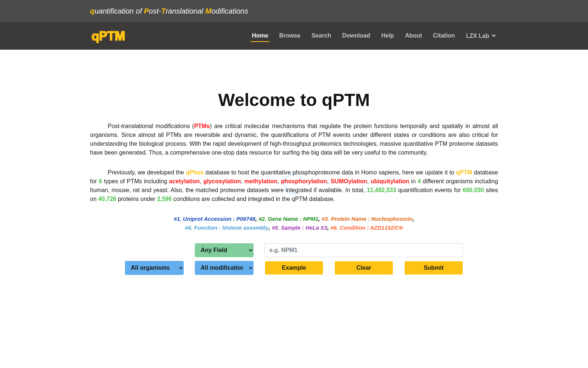This screenshot has height=368, width=588.
Task: Click the yellow qPTM text in paragraph
Action: 464,173
